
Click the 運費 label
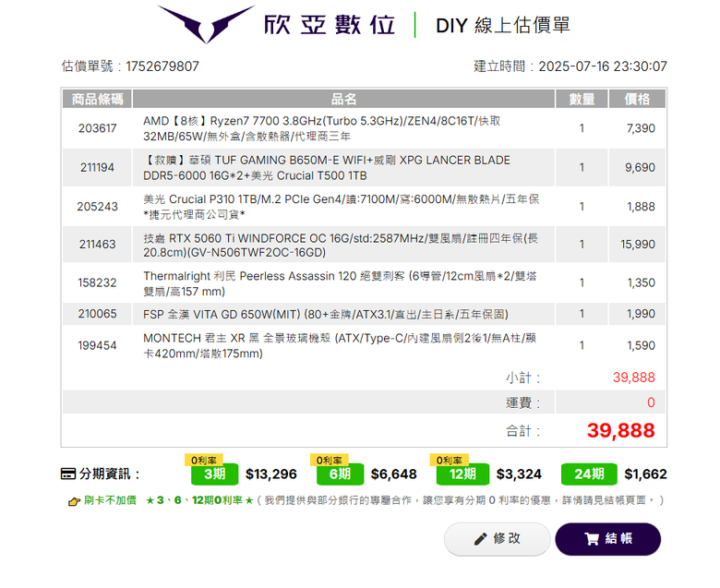pos(523,403)
